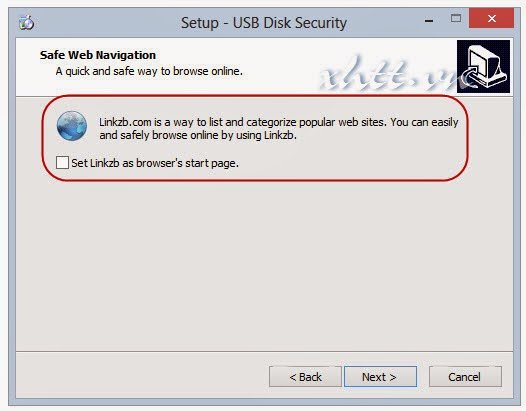
Task: Maximize the Setup window
Action: click(456, 18)
